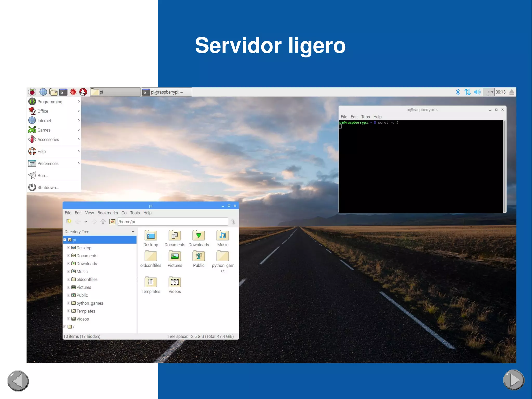Open the Raspberry Pi main menu icon
Viewport: 532px width, 399px height.
[x=32, y=92]
